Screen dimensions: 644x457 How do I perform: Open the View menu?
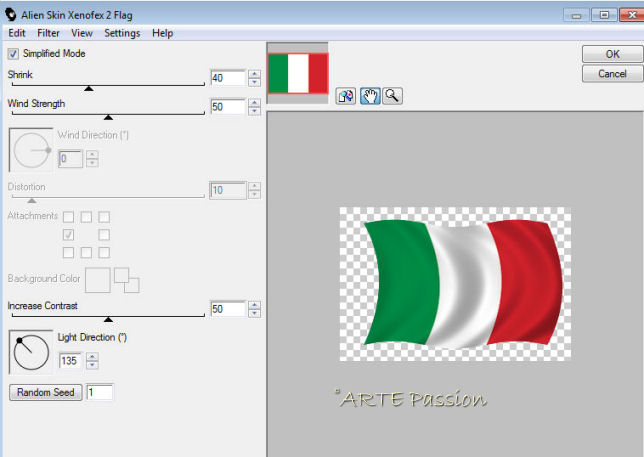coord(82,33)
